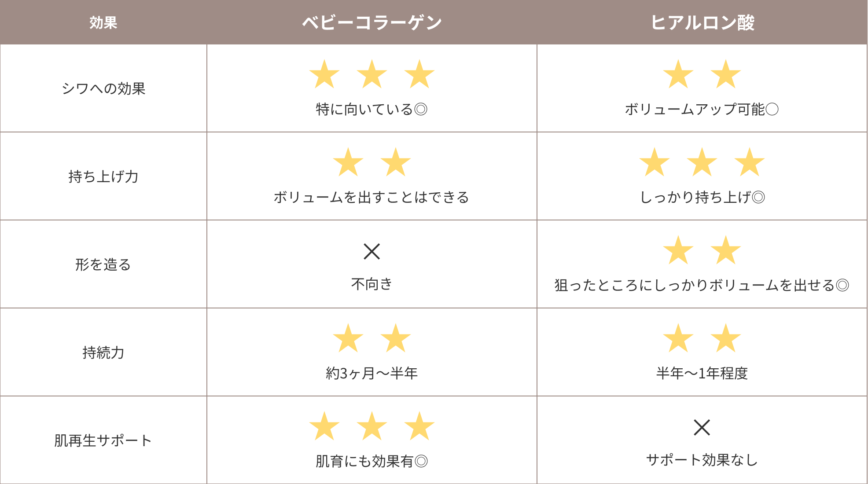
Task: Click the text 不向き
Action: 372,284
